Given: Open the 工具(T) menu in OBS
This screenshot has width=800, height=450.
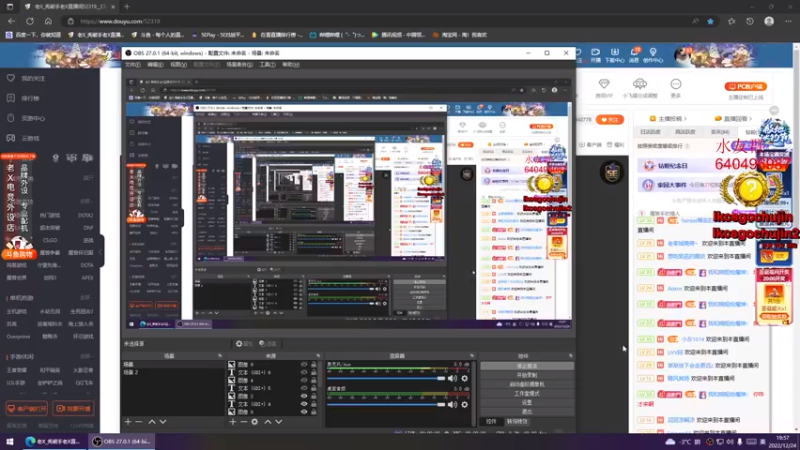Looking at the screenshot, I should (267, 65).
